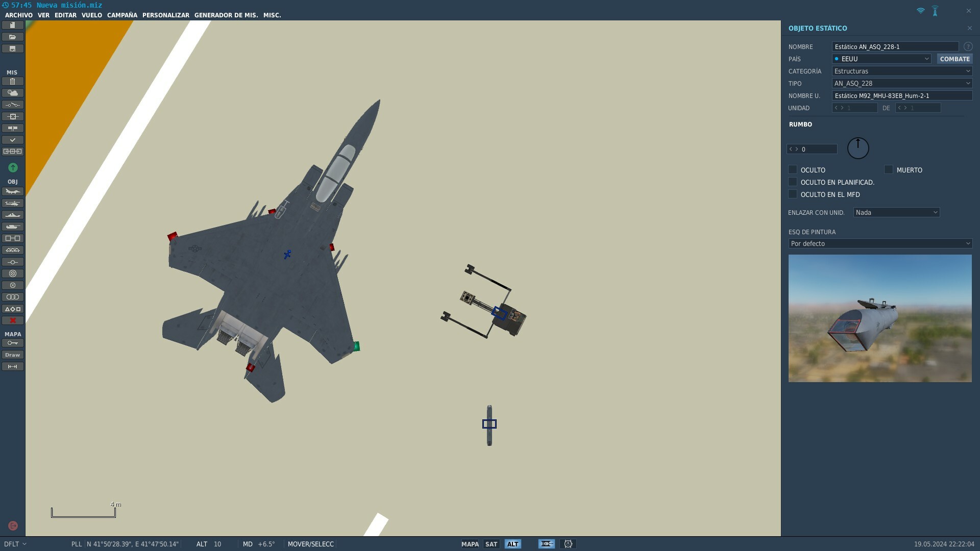Open the VUELO menu
This screenshot has width=980, height=551.
(x=92, y=15)
